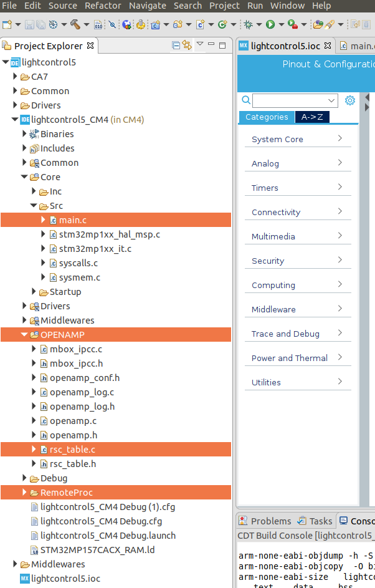Screen dimensions: 375x588
Task: Select main.c in the Src folder
Action: point(116,220)
